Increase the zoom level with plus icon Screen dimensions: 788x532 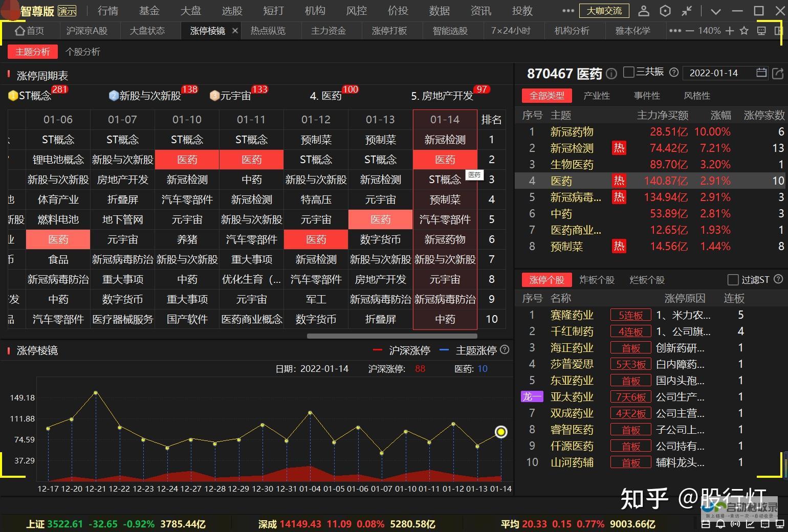click(x=730, y=31)
